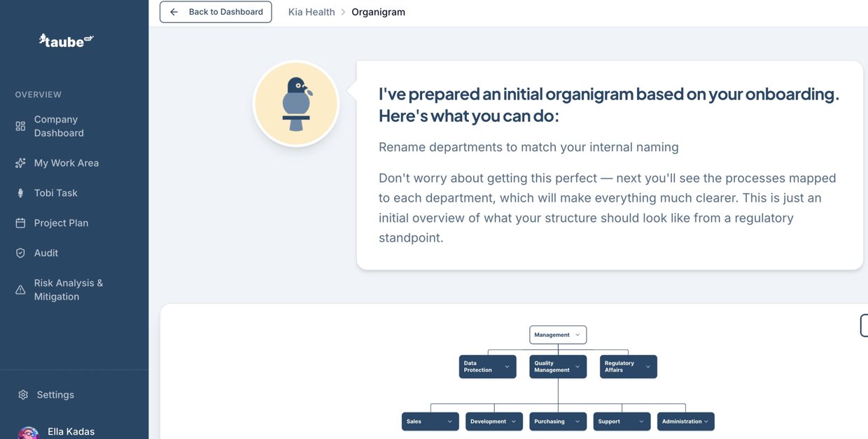
Task: Expand the Sales department chevron
Action: (450, 421)
